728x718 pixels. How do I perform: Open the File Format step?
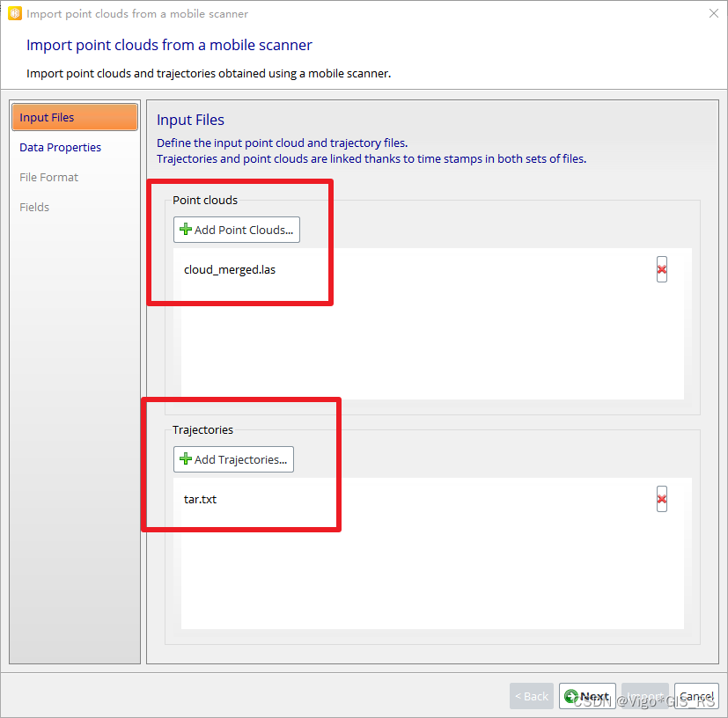tap(48, 177)
